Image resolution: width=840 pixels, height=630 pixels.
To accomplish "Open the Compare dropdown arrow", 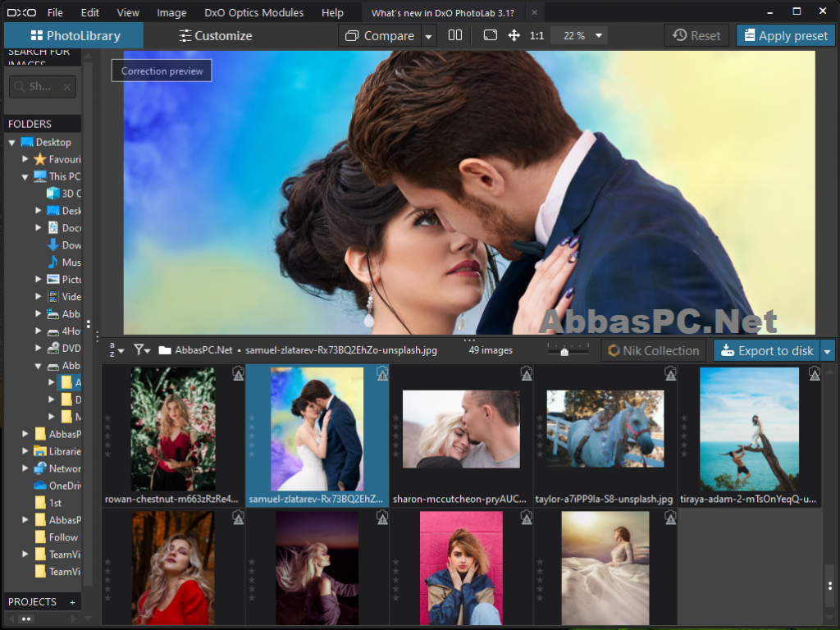I will click(x=428, y=36).
